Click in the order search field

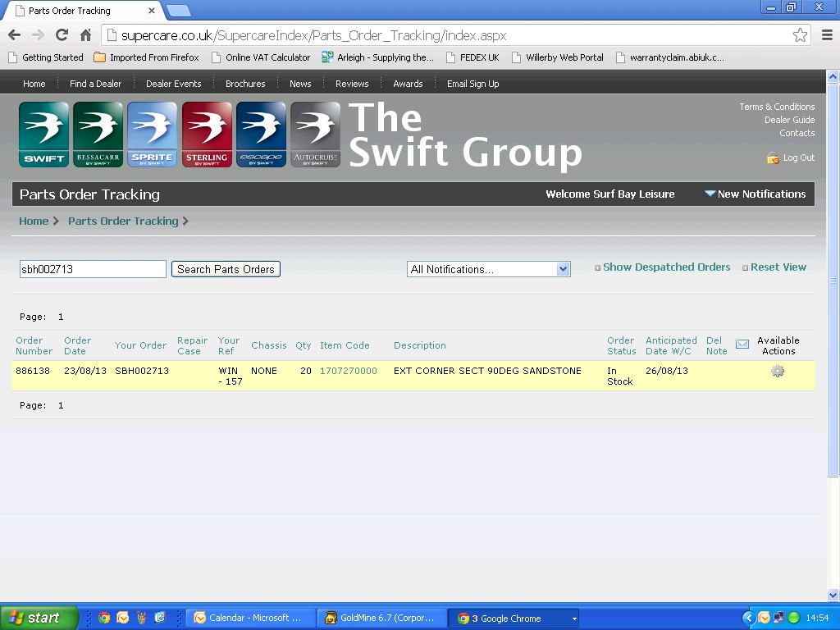(x=93, y=269)
